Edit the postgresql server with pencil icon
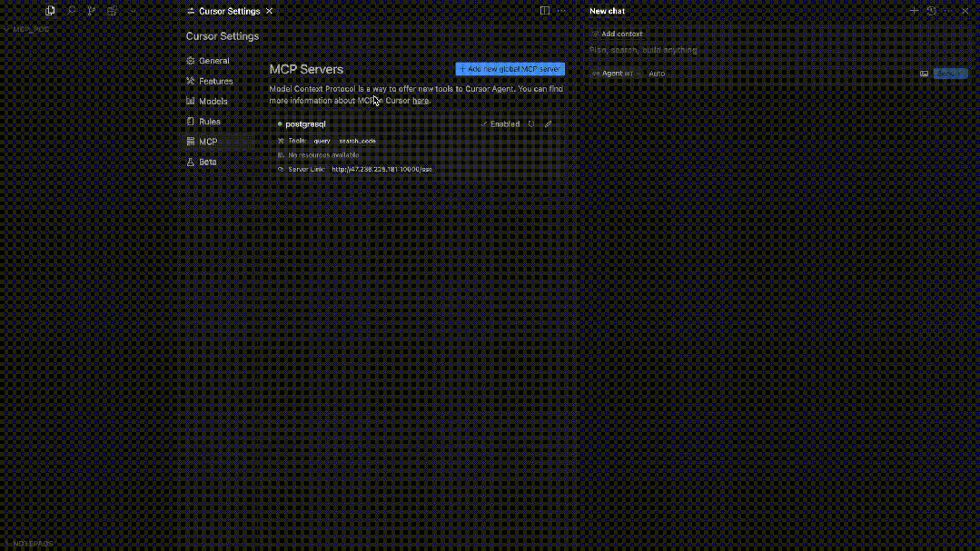This screenshot has height=551, width=980. click(548, 123)
